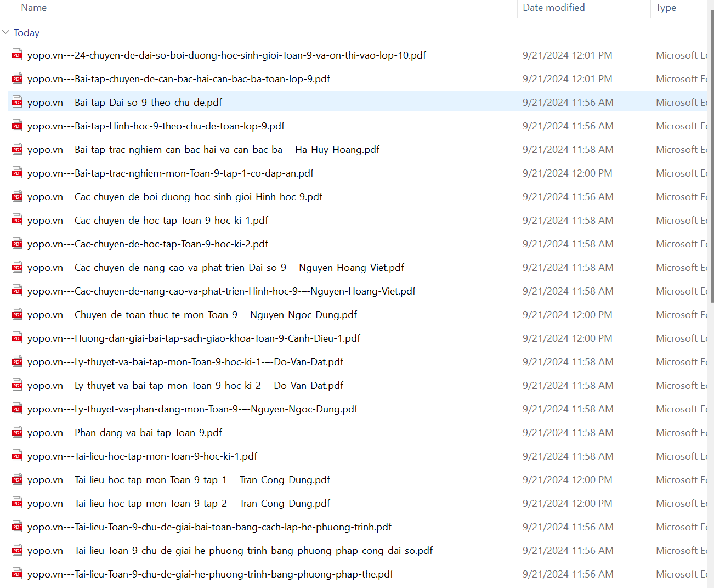Viewport: 714px width, 588px height.
Task: Select the Today group label
Action: (26, 33)
